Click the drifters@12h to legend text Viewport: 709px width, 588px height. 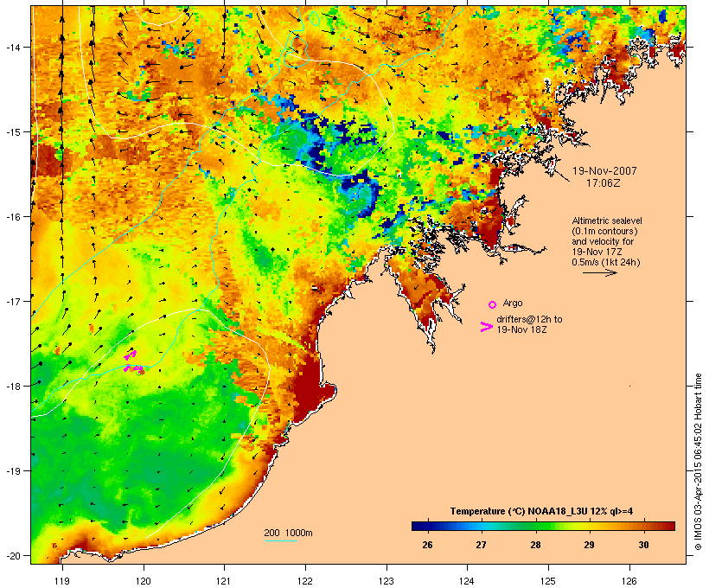click(x=529, y=319)
